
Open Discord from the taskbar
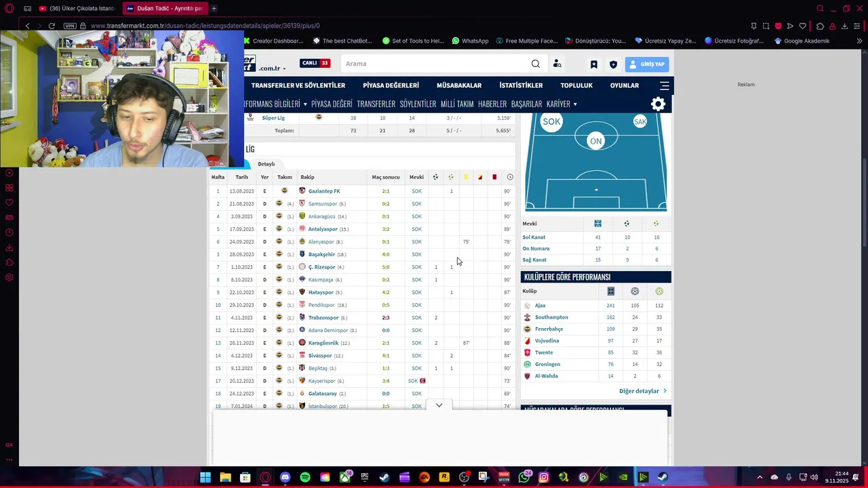tap(285, 477)
